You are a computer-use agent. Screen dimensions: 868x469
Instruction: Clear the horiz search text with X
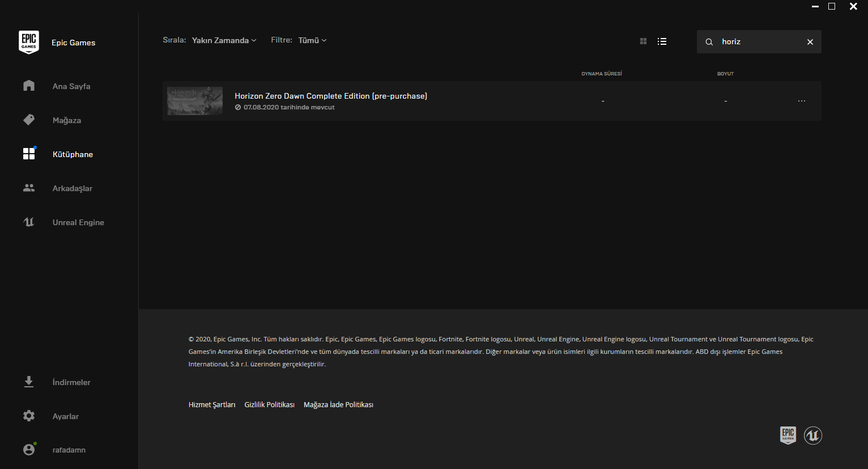(810, 42)
